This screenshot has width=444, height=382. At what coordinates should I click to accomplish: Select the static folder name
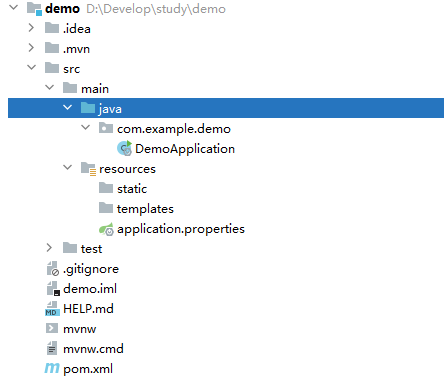(132, 189)
